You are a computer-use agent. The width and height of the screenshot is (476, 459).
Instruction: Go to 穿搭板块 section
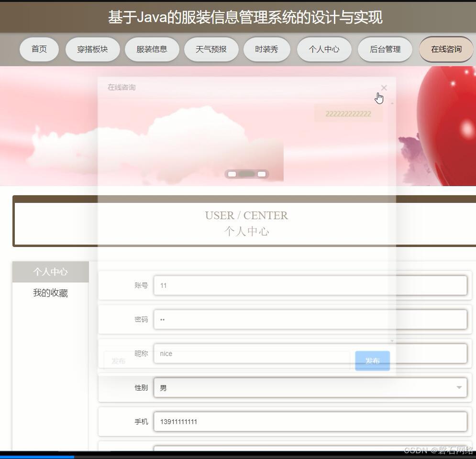(x=93, y=49)
